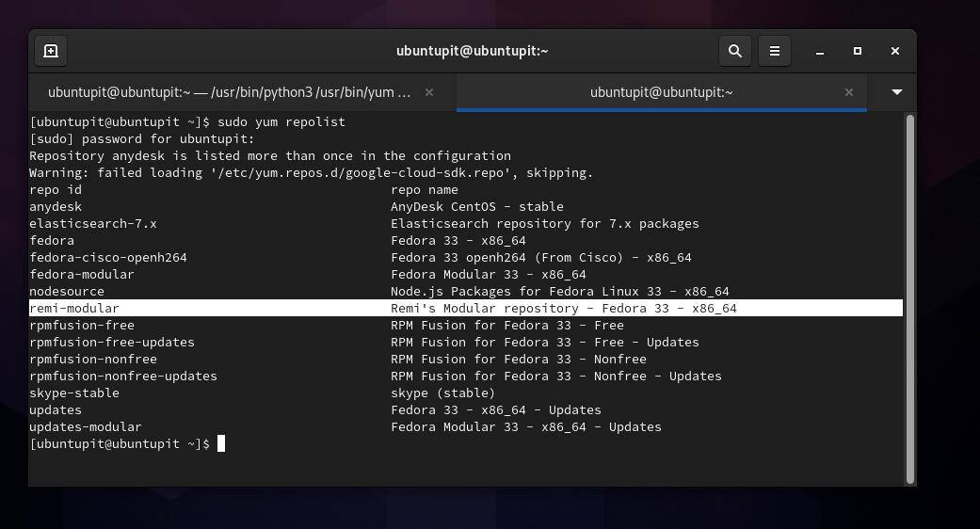Click the elasticsearch-7.x repo entry

click(x=93, y=223)
